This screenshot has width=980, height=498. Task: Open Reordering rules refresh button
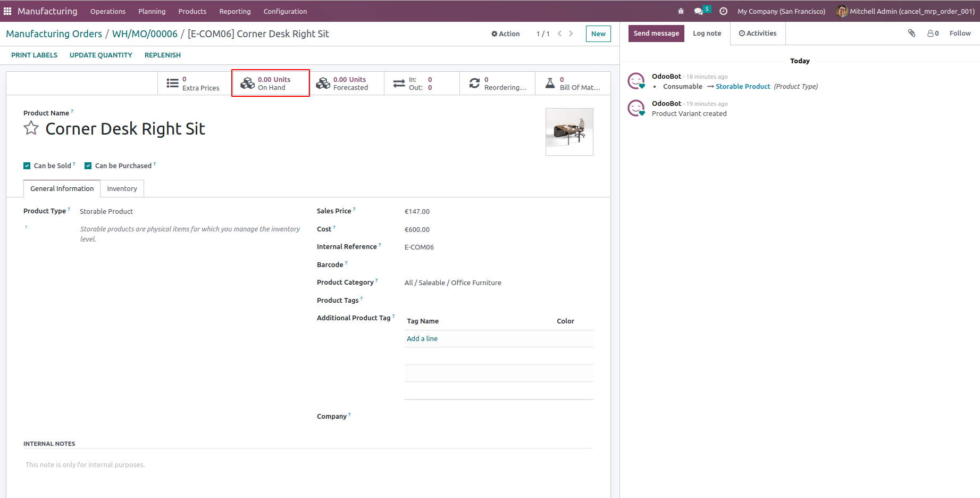point(497,84)
